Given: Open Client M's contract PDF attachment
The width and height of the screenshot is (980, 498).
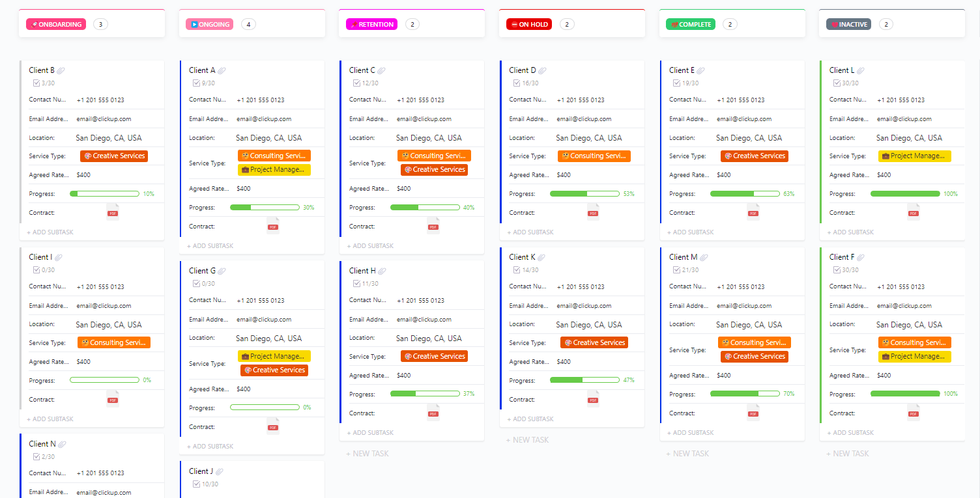Looking at the screenshot, I should point(753,411).
